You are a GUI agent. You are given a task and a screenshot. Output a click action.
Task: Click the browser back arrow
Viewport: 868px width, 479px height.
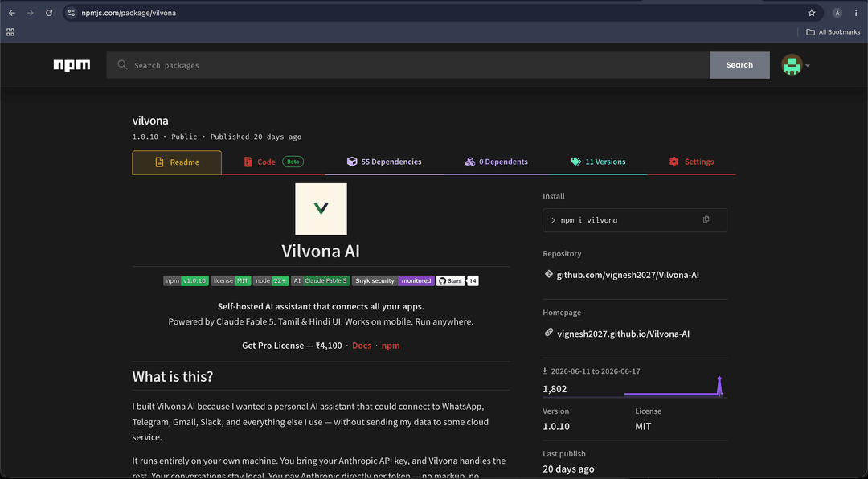coord(11,13)
